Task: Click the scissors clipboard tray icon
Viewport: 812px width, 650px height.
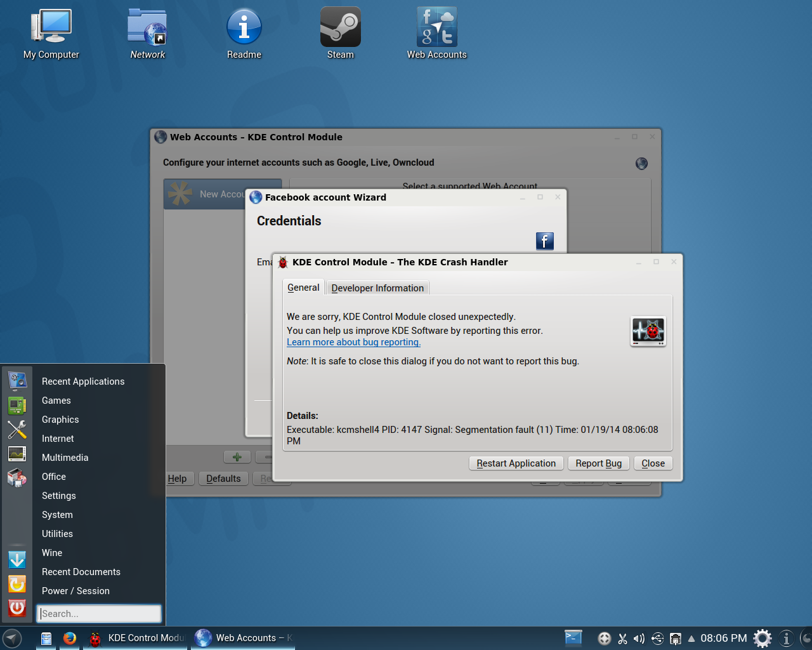Action: (622, 639)
